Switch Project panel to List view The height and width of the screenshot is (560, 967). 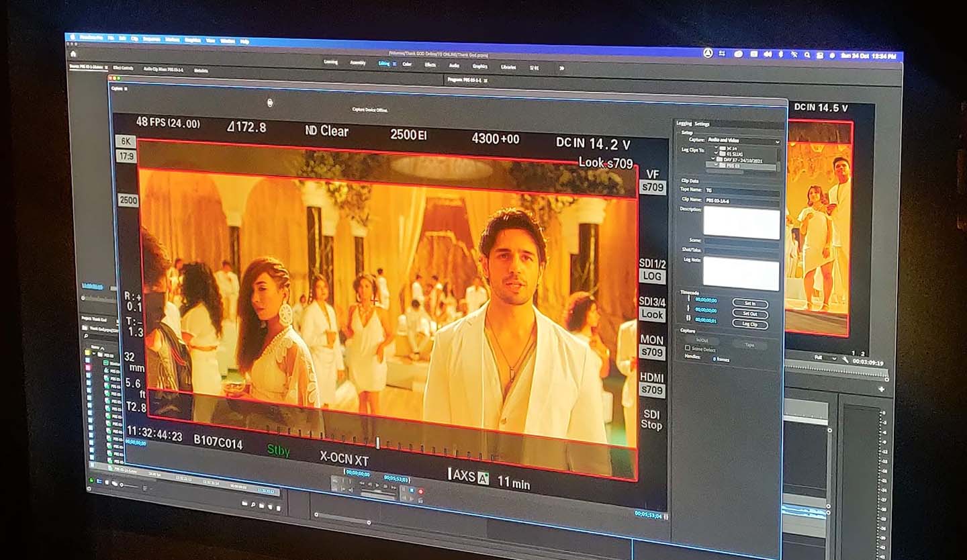coord(99,481)
